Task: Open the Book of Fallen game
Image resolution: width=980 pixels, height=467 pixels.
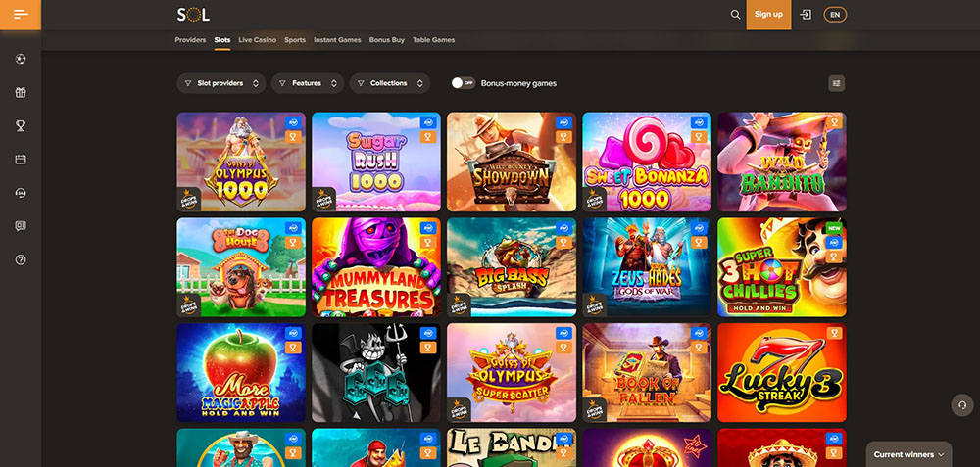Action: [647, 373]
